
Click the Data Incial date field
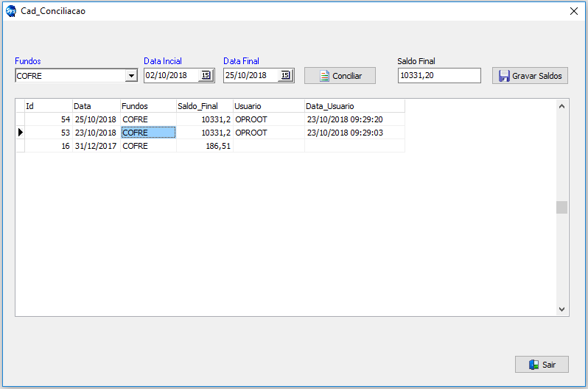tap(170, 75)
